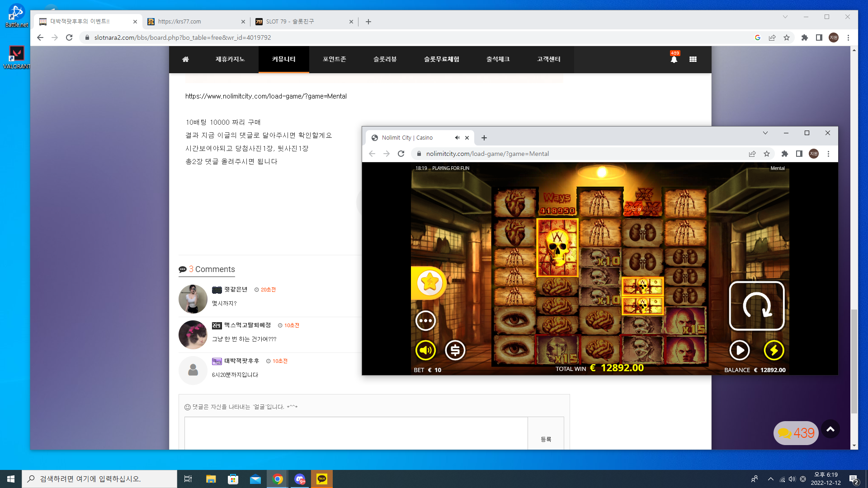Open new tab in Nolimit City window
Screen dimensions: 868x488
tap(484, 138)
